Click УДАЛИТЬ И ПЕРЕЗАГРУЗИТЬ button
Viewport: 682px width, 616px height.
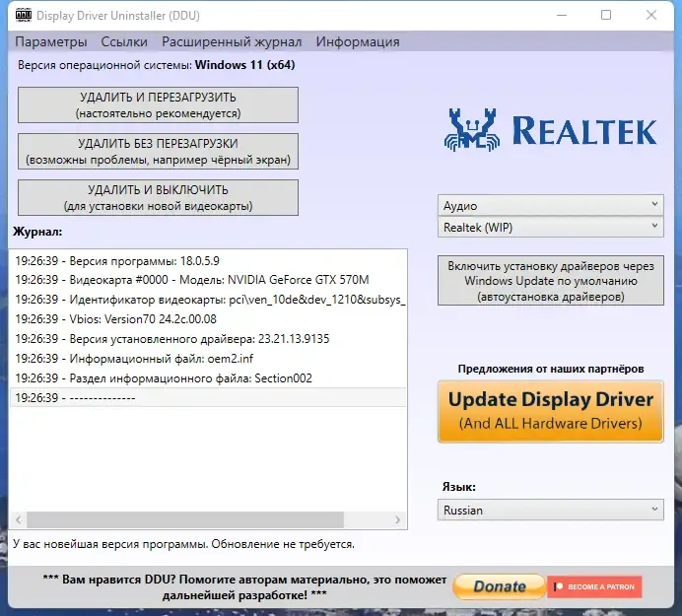[x=158, y=104]
